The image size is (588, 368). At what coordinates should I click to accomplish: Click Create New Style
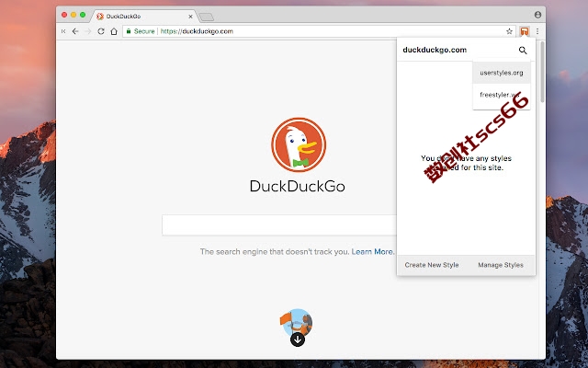[x=432, y=265]
